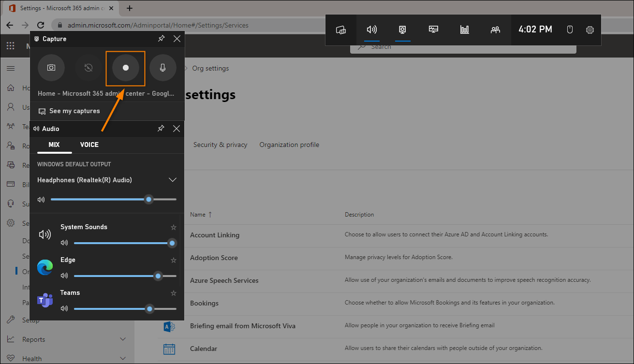The image size is (634, 364).
Task: Open Adoption Score settings
Action: click(214, 258)
